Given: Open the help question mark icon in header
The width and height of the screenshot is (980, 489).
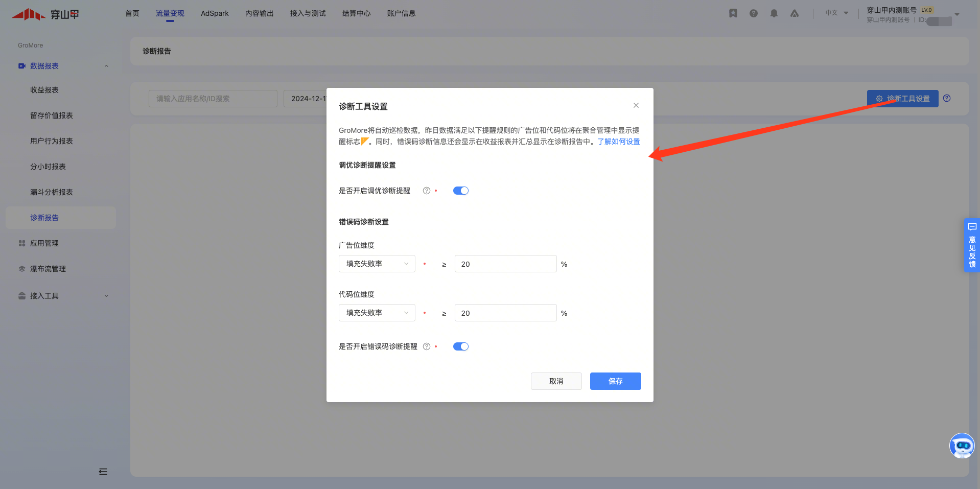Looking at the screenshot, I should click(x=753, y=13).
